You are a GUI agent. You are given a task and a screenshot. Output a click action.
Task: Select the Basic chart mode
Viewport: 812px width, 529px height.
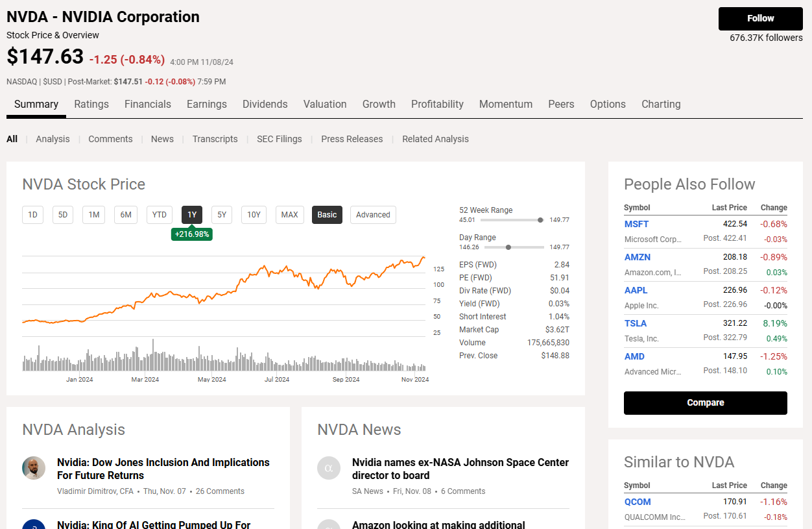point(327,215)
